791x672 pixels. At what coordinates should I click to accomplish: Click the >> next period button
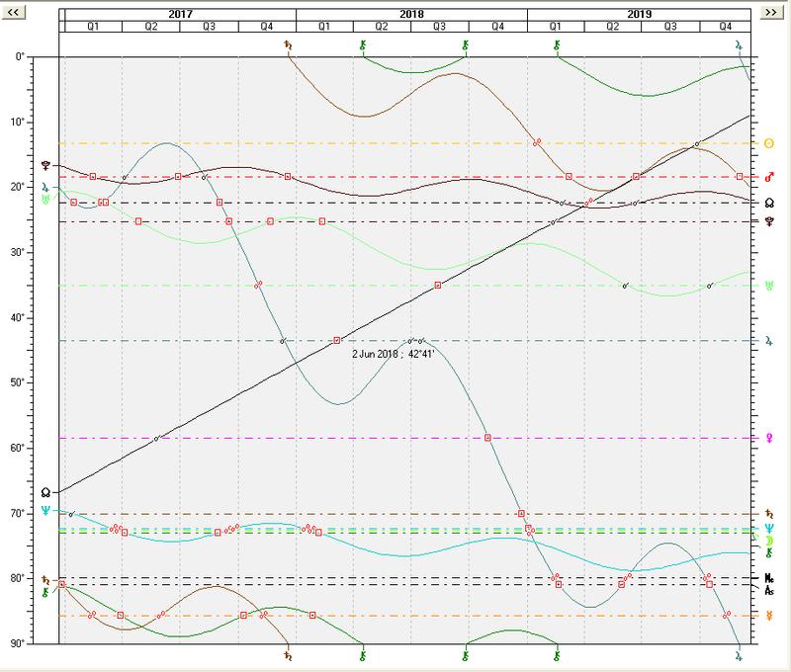coord(771,12)
